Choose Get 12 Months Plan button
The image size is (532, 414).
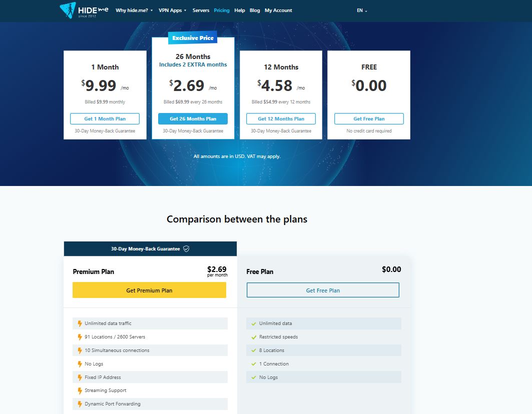tap(281, 119)
